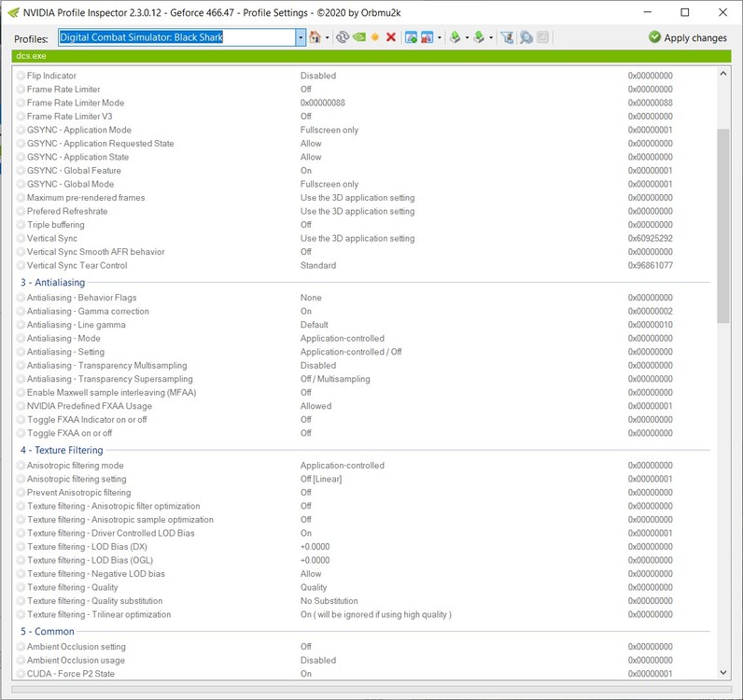Restore profile to NVIDIA defaults
Image resolution: width=743 pixels, height=700 pixels.
[359, 37]
